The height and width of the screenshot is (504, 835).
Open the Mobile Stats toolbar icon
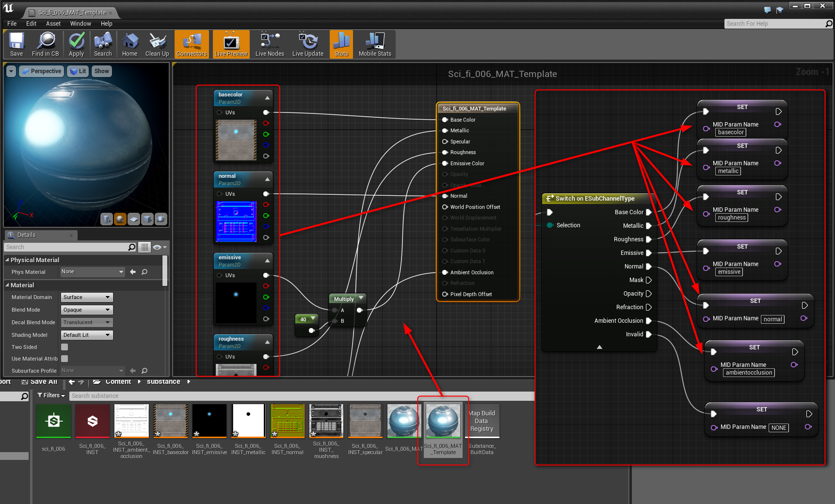coord(374,44)
